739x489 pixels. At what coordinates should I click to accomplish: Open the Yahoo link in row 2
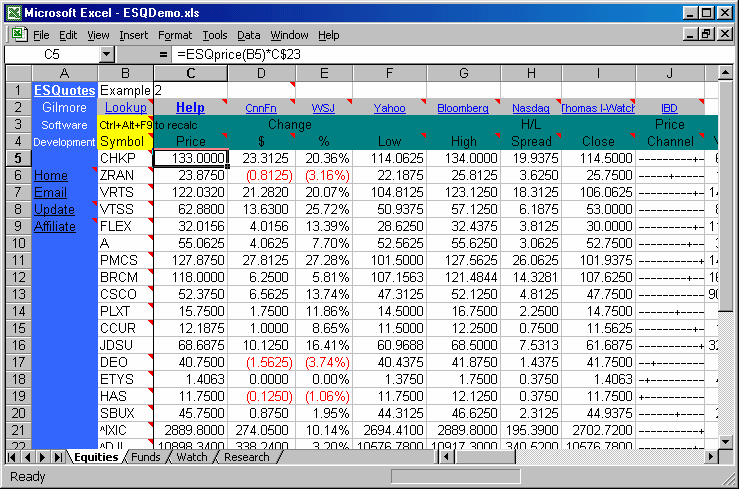pos(389,108)
